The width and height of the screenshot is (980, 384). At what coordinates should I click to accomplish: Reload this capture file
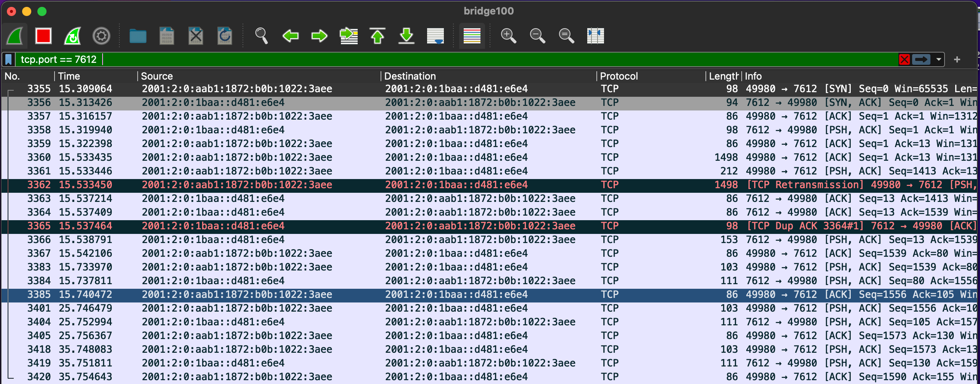click(225, 36)
